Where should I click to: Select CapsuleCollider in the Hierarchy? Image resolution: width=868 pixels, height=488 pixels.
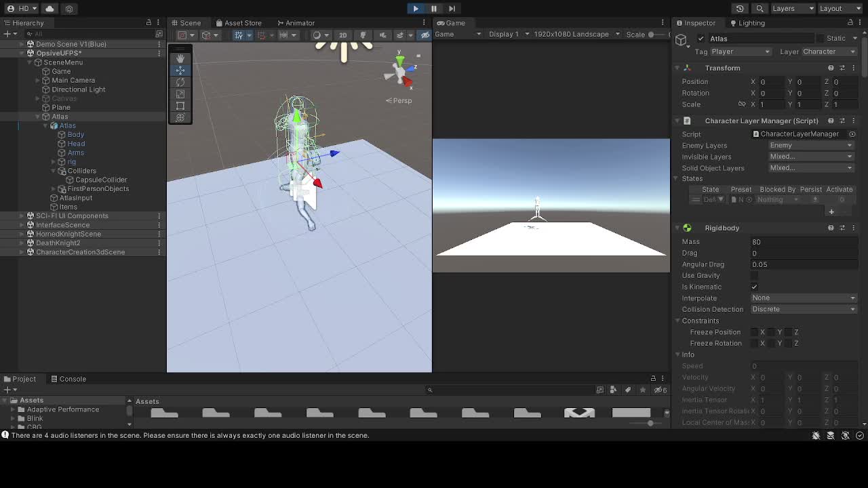101,180
